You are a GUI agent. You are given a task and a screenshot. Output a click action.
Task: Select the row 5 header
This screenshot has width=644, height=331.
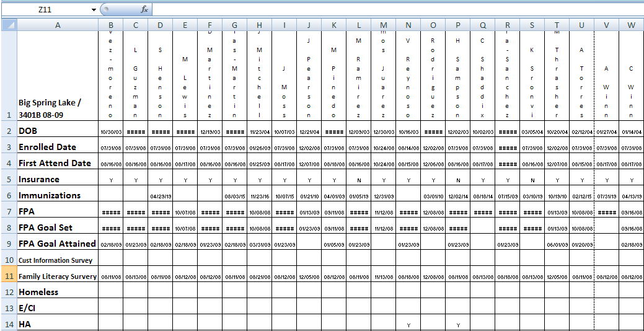(x=8, y=179)
